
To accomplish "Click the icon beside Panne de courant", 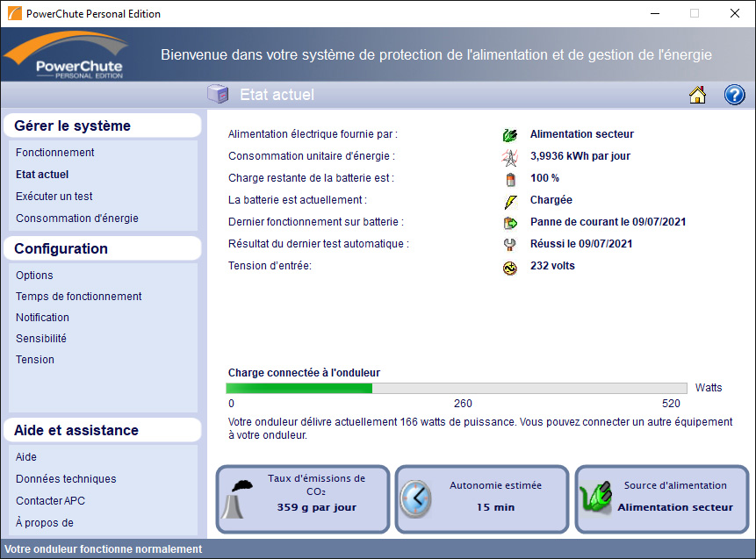I will 510,223.
